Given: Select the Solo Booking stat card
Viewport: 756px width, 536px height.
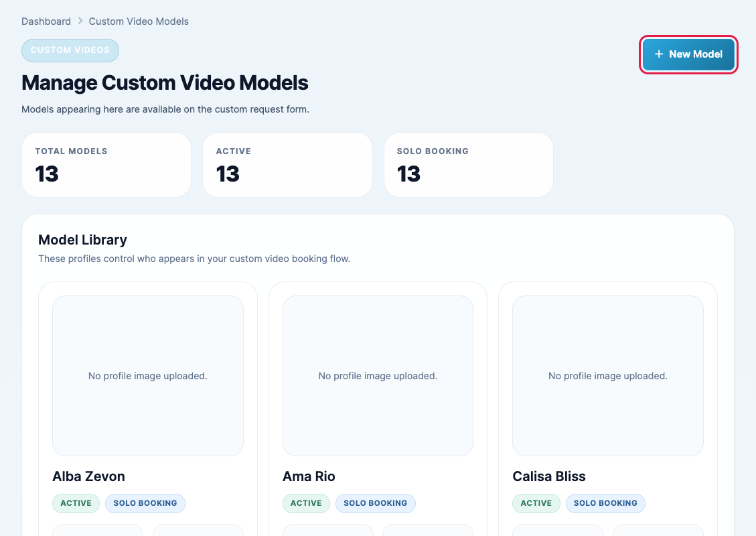Looking at the screenshot, I should pyautogui.click(x=469, y=165).
